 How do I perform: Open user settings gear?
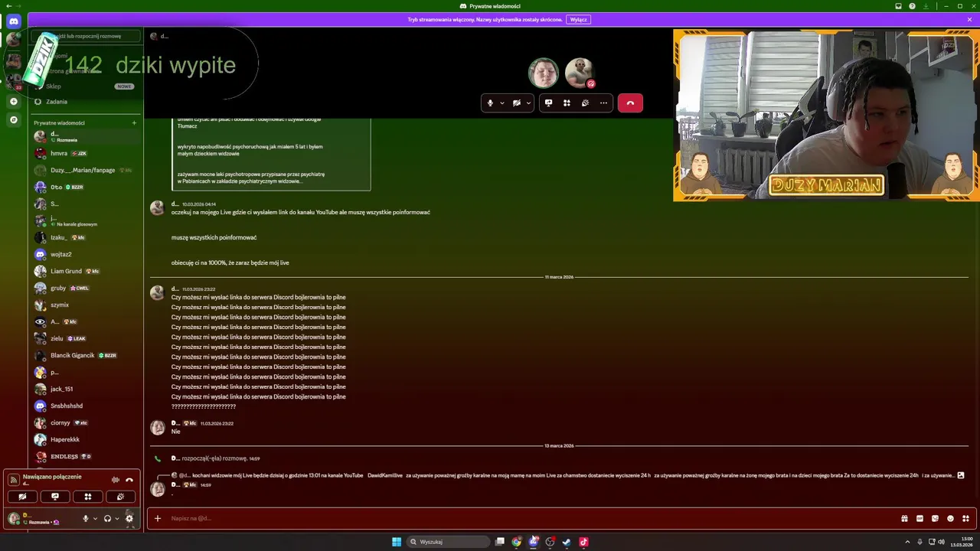click(129, 518)
